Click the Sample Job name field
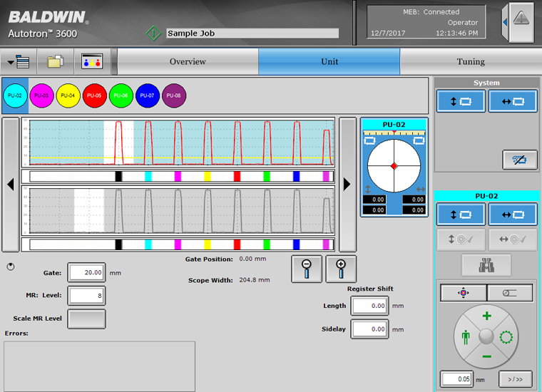The width and height of the screenshot is (542, 392). click(252, 33)
